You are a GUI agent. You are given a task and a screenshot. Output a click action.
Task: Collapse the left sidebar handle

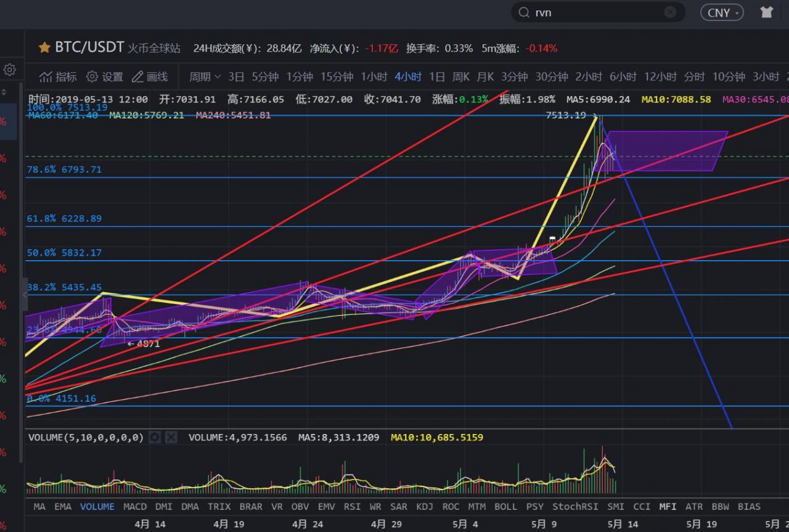(x=25, y=294)
